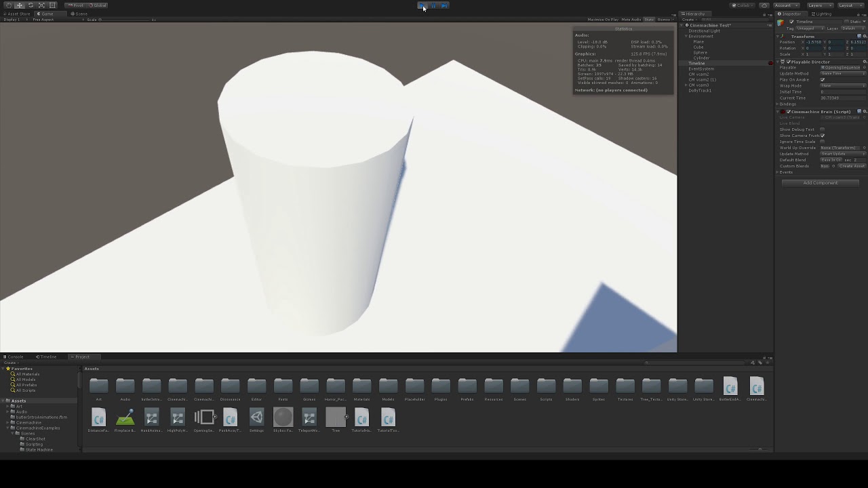This screenshot has height=488, width=868.
Task: Switch to the Asset Store tab
Action: [17, 14]
